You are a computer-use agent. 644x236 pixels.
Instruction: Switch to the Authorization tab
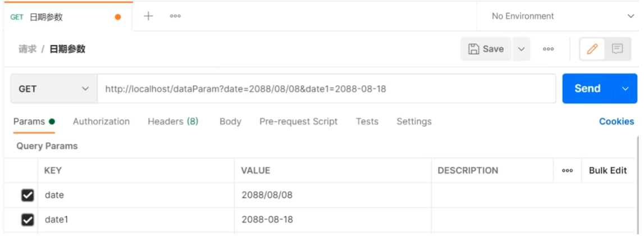pos(101,121)
